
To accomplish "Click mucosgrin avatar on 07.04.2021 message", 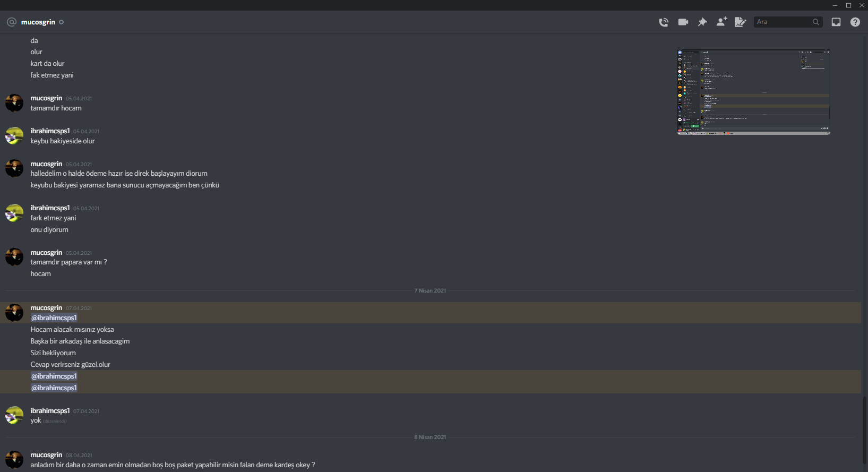I will pyautogui.click(x=14, y=313).
